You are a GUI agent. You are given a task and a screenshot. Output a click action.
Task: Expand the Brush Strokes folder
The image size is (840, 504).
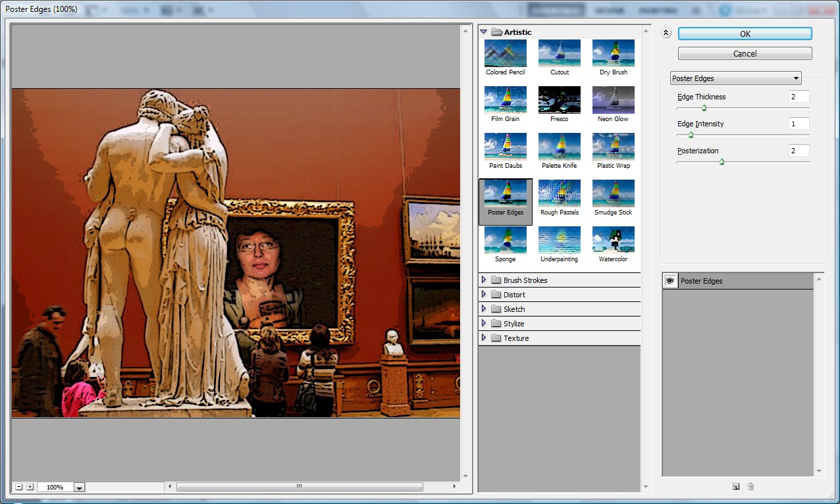484,280
